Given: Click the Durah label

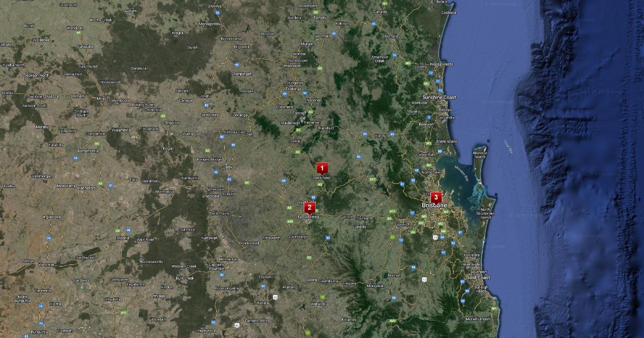Looking at the screenshot, I should [193, 47].
